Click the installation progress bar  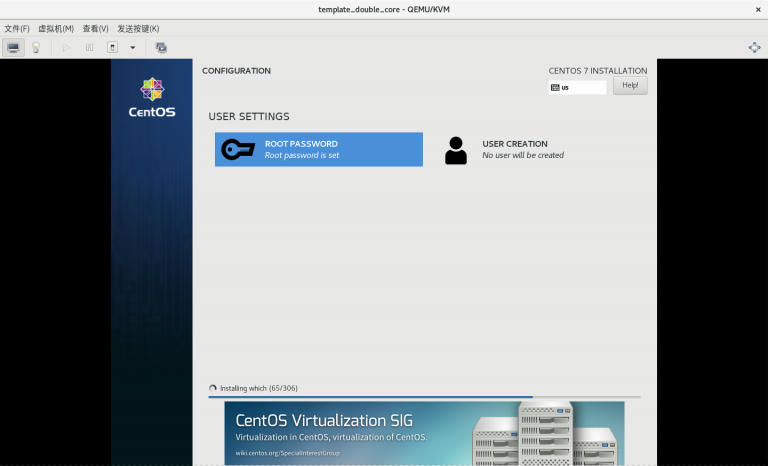(x=424, y=396)
